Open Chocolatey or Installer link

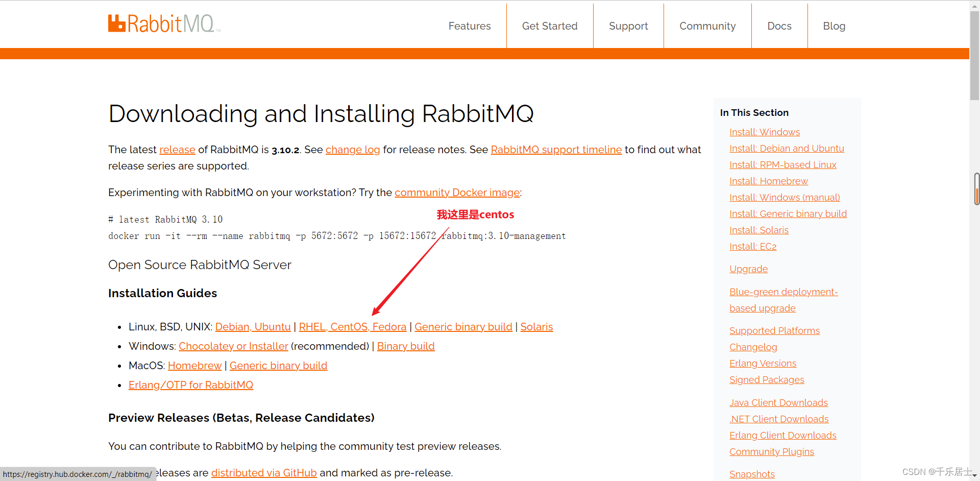[x=233, y=346]
